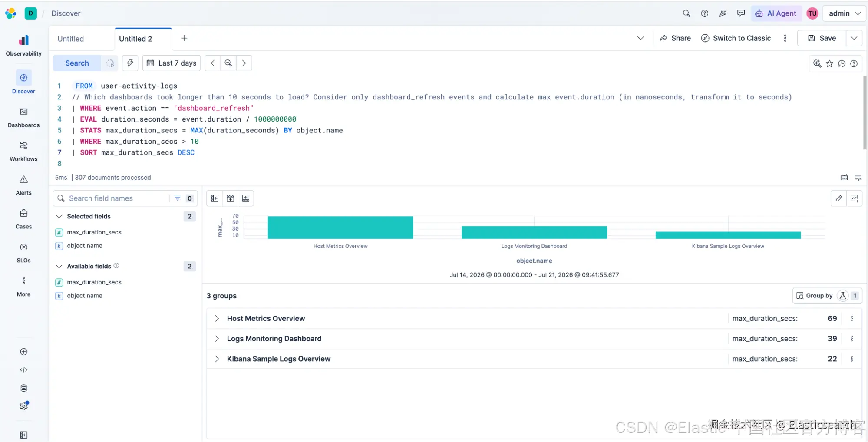Add a new Discover tab
Screen dimensions: 868x442
[x=184, y=38]
